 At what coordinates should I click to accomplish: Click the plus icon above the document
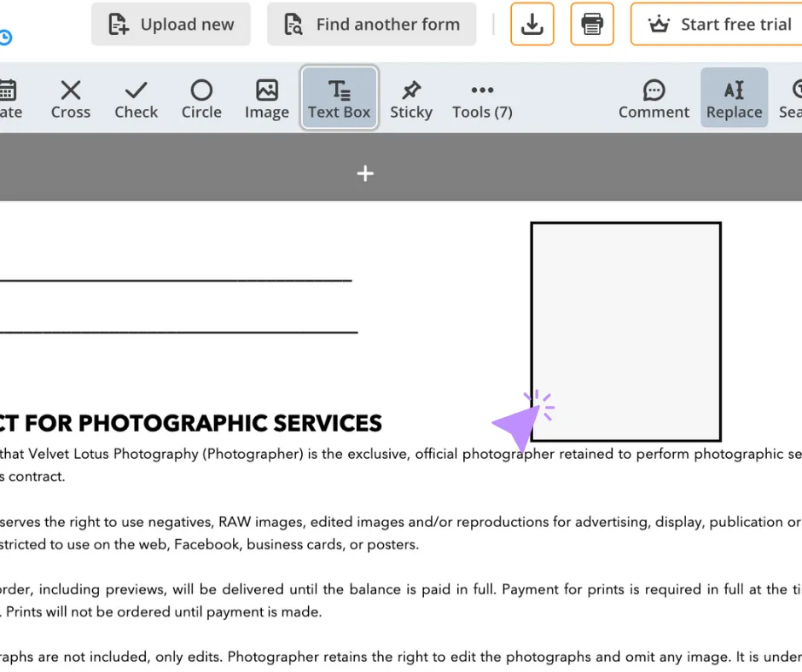(365, 173)
